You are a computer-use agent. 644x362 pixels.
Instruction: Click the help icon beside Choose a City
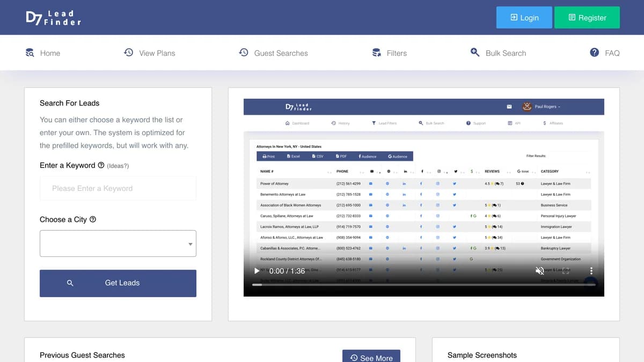point(93,219)
